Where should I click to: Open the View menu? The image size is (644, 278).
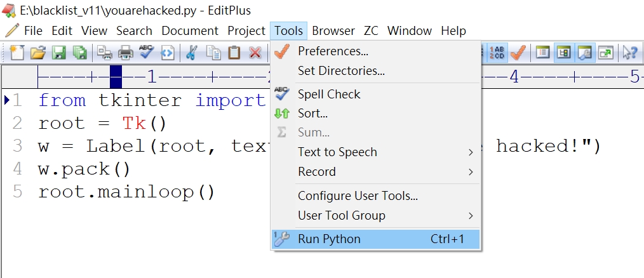tap(94, 31)
